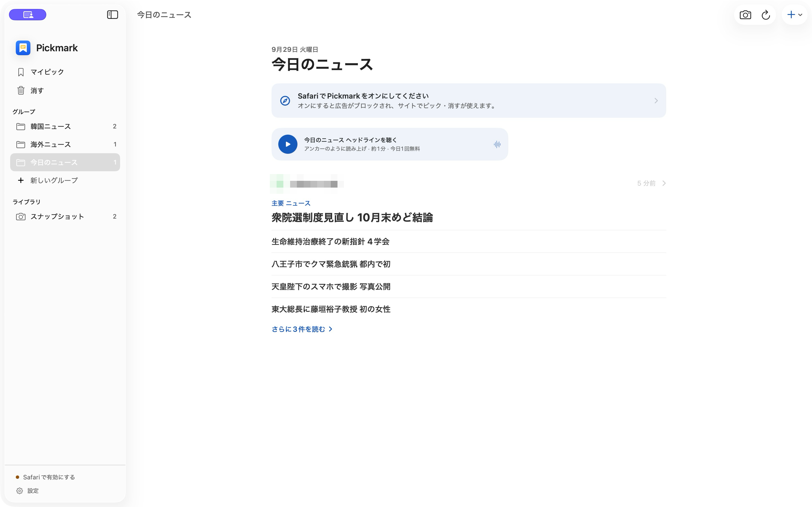Open the 消す trash item
Screen dimensions: 812x507
tap(65, 90)
